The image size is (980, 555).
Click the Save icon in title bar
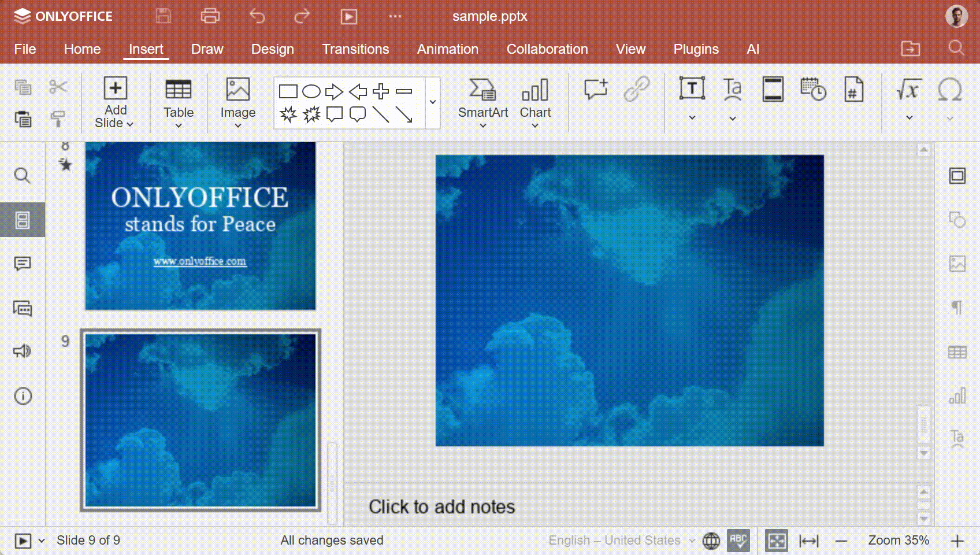pyautogui.click(x=164, y=16)
